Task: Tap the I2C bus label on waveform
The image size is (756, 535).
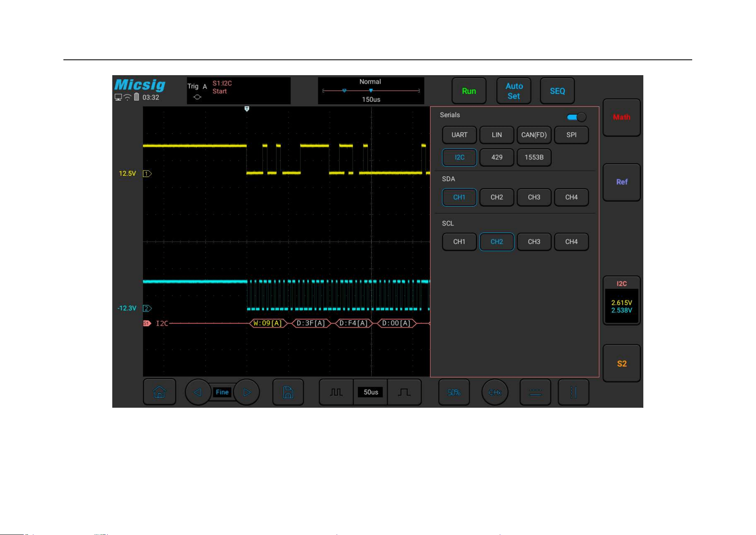Action: (162, 323)
